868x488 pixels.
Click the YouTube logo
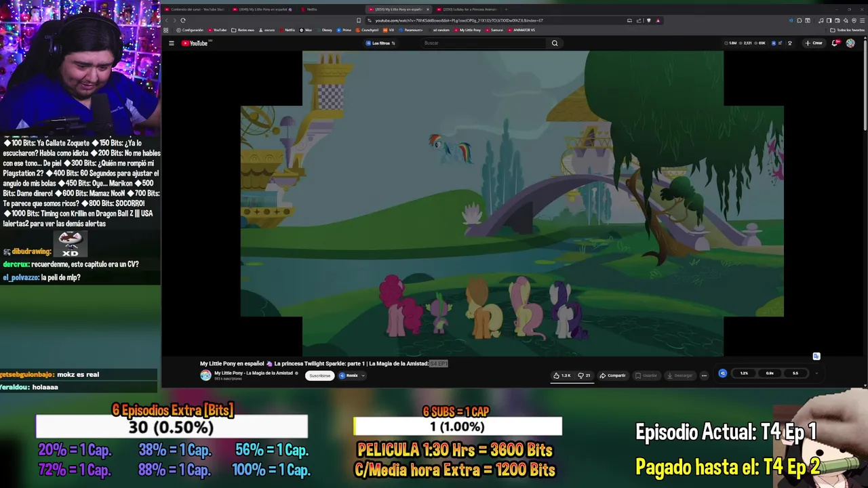(x=195, y=43)
